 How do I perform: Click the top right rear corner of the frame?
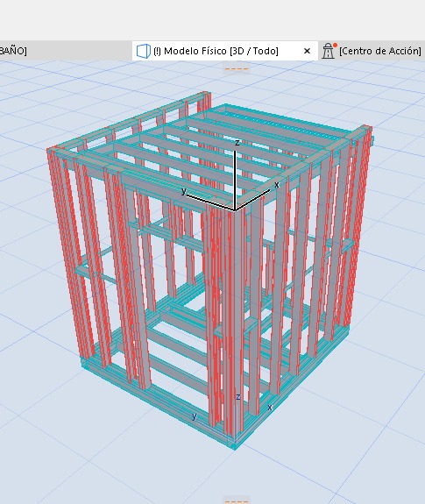pyautogui.click(x=366, y=129)
